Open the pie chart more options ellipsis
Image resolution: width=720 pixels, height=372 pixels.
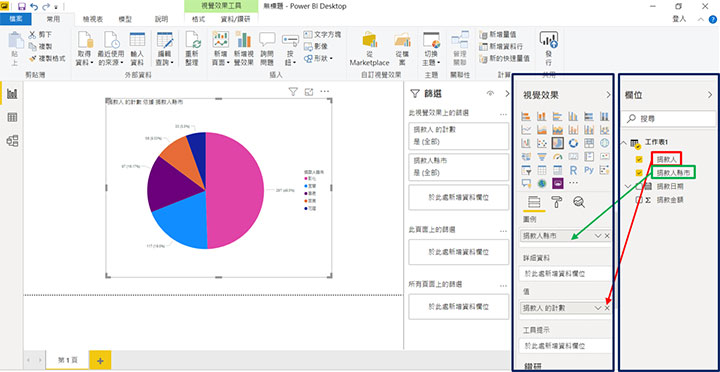tap(325, 92)
